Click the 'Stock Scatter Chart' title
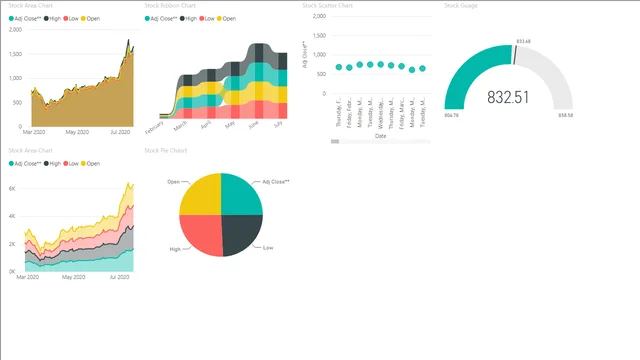 327,6
